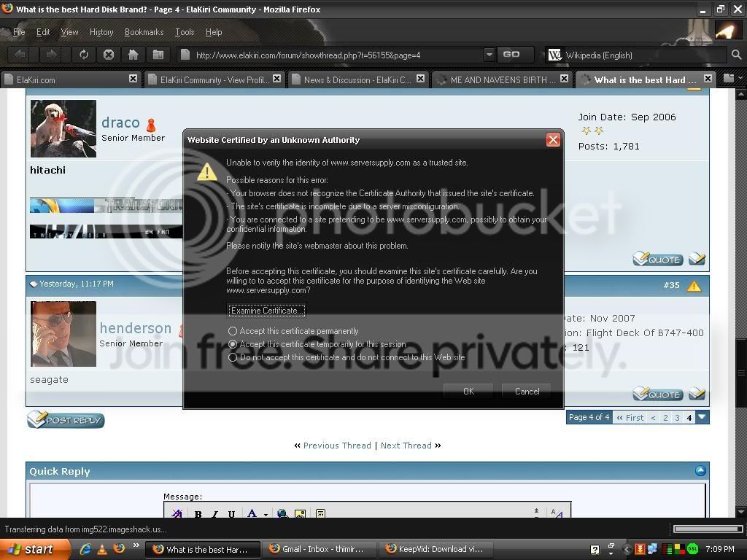Cancel the certificate dialog
The width and height of the screenshot is (747, 560).
point(527,391)
